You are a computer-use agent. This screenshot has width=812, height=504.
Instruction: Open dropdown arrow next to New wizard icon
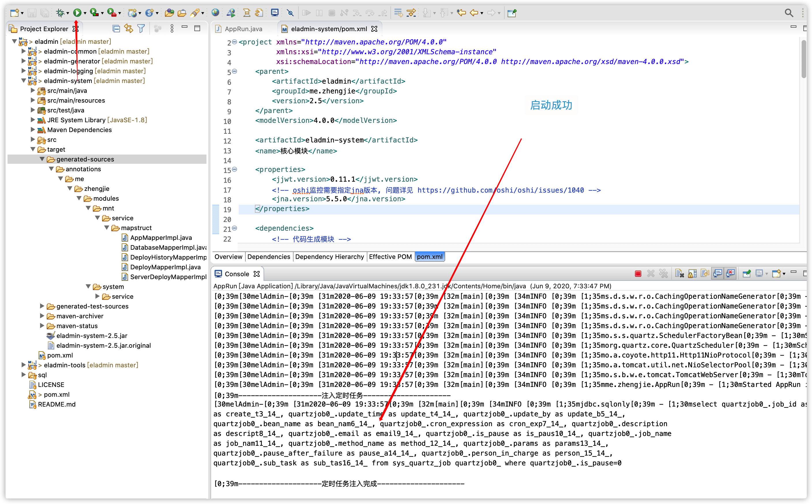(x=22, y=13)
